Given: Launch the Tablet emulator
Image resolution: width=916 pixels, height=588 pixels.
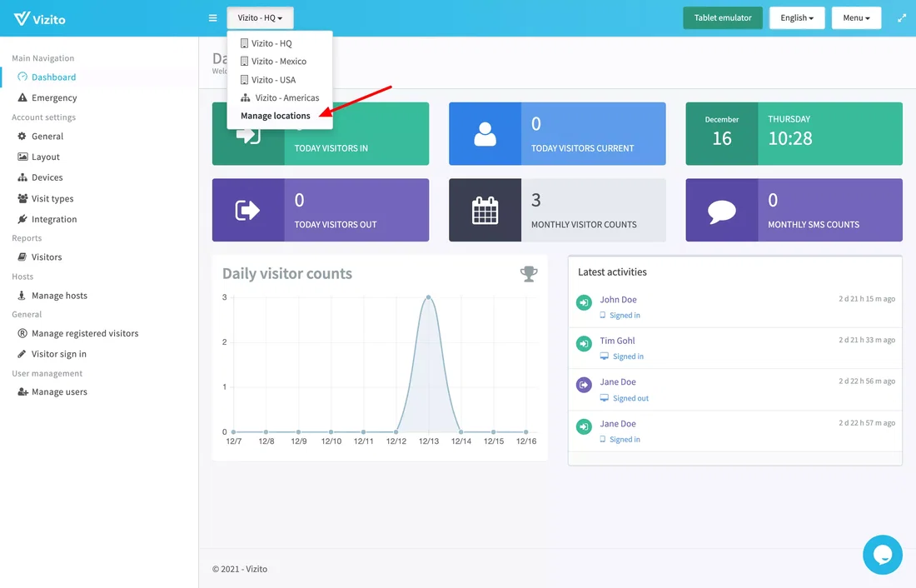Looking at the screenshot, I should coord(723,18).
